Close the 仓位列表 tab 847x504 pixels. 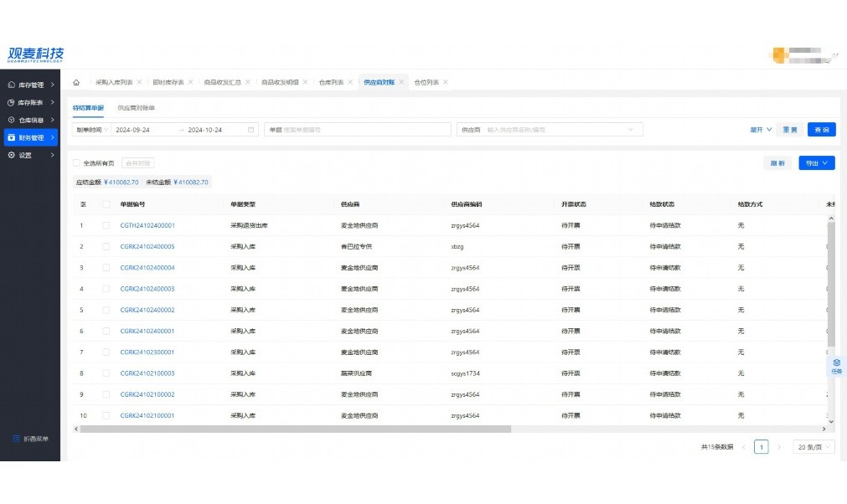click(446, 82)
